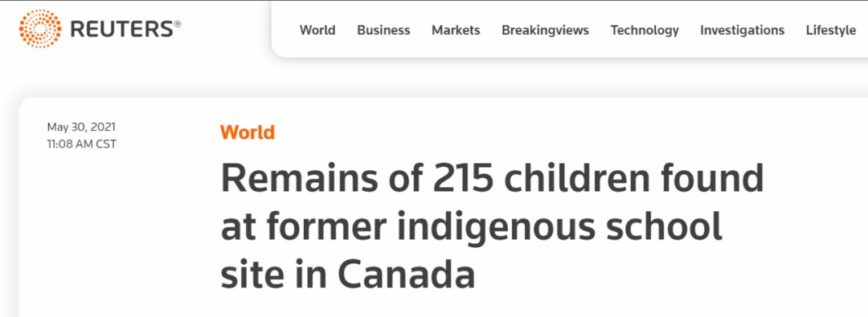Viewport: 868px width, 317px height.
Task: Click the word Canada in the headline
Action: pos(405,275)
